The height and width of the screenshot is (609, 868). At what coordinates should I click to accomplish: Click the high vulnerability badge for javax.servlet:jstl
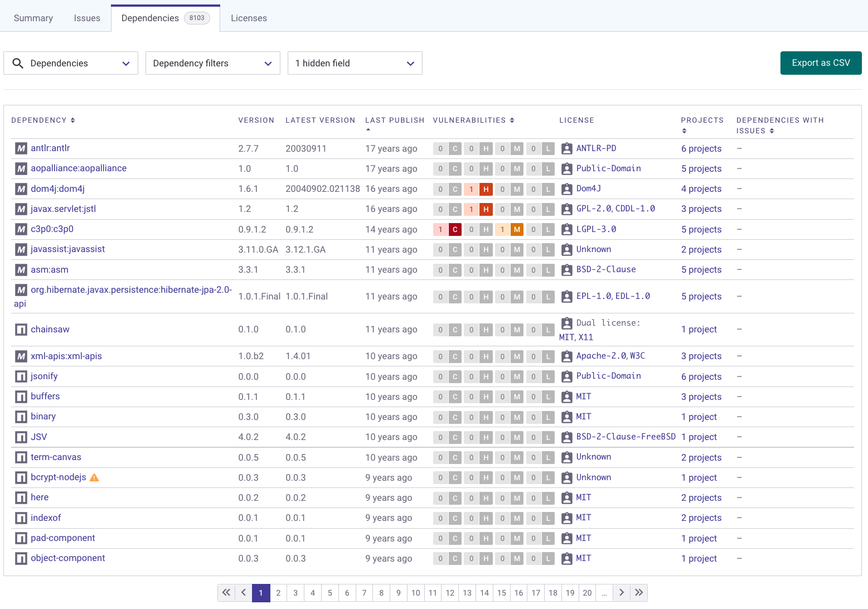click(478, 209)
